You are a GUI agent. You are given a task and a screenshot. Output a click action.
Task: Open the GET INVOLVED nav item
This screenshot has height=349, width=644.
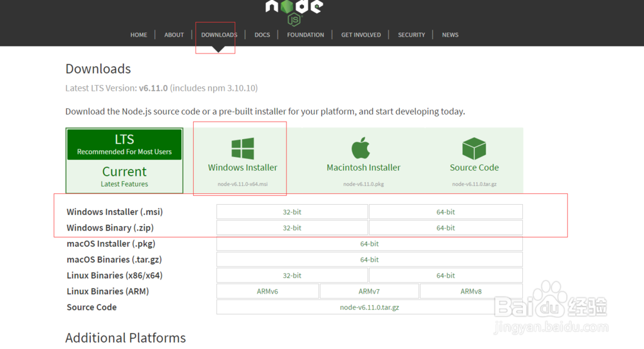tap(361, 35)
